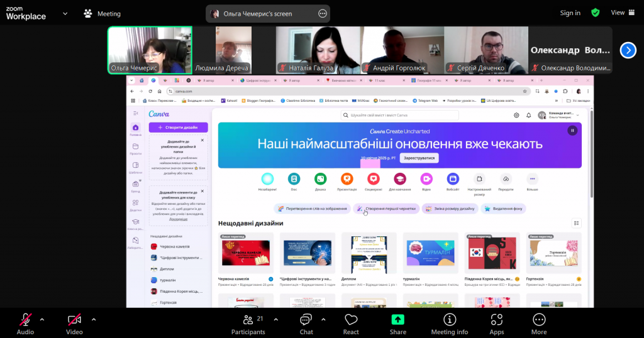Open the React heart menu
The height and width of the screenshot is (338, 644).
click(351, 324)
